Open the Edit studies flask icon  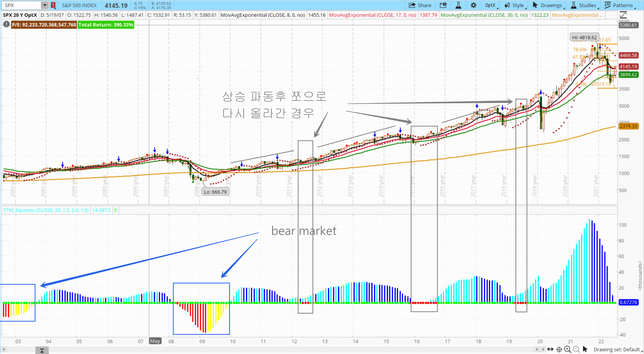[x=458, y=5]
